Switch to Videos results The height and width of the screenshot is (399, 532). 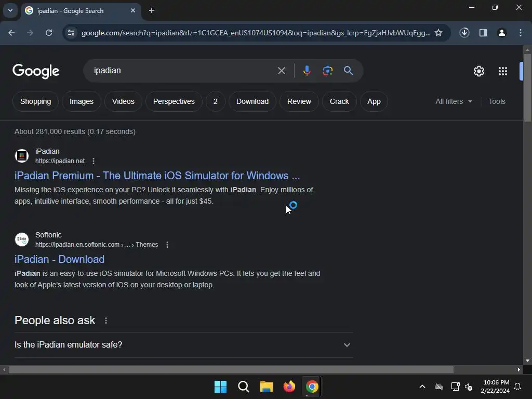tap(123, 101)
